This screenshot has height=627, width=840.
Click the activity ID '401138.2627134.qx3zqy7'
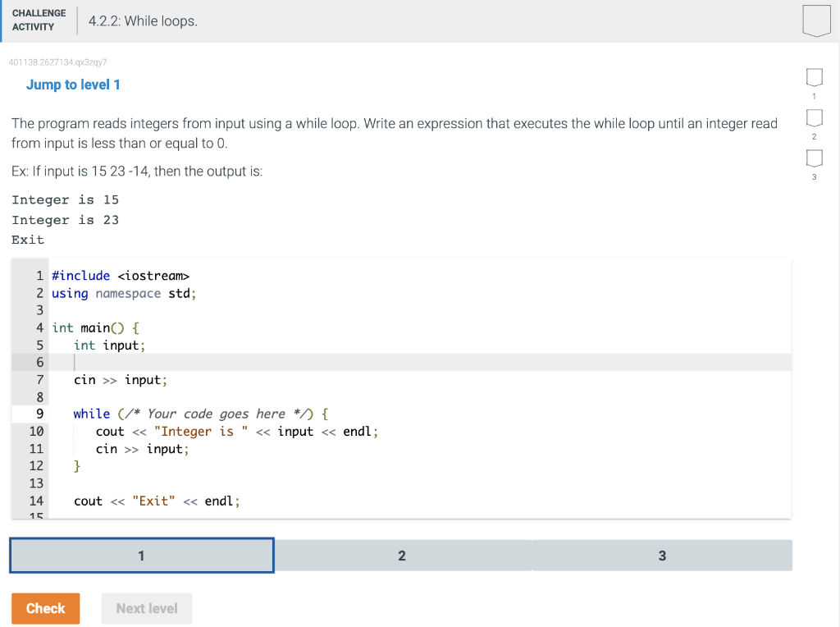58,62
